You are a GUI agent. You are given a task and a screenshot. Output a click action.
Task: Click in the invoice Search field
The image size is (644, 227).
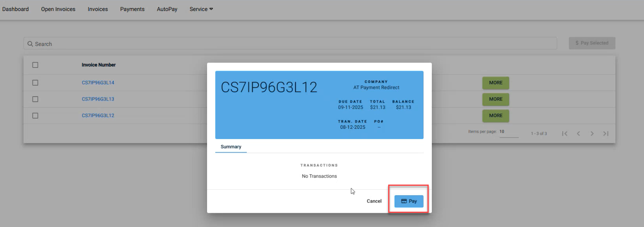pyautogui.click(x=291, y=44)
